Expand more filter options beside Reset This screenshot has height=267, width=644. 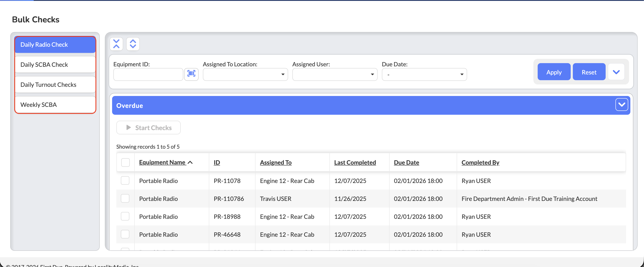click(616, 72)
